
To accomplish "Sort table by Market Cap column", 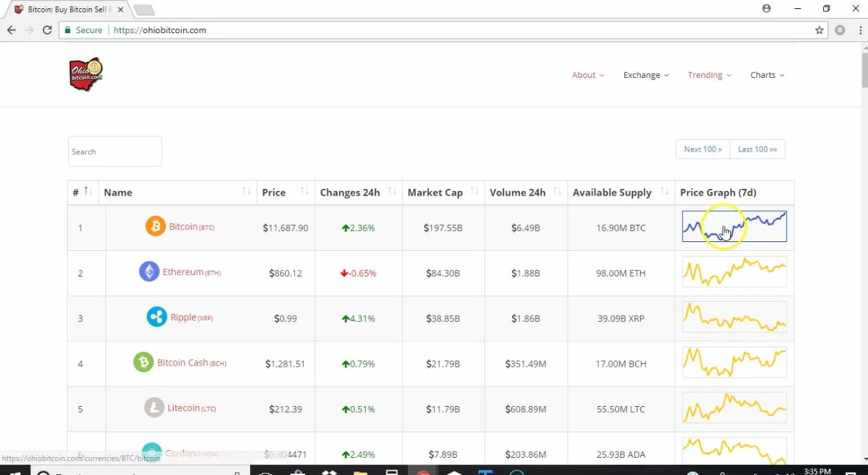I will (x=473, y=192).
